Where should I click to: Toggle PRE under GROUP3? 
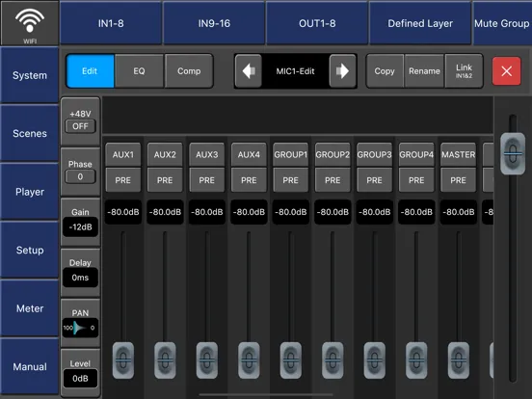[x=374, y=180]
